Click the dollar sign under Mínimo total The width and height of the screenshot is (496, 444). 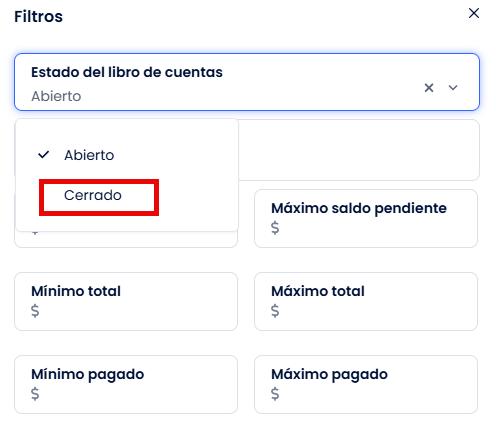pos(35,311)
